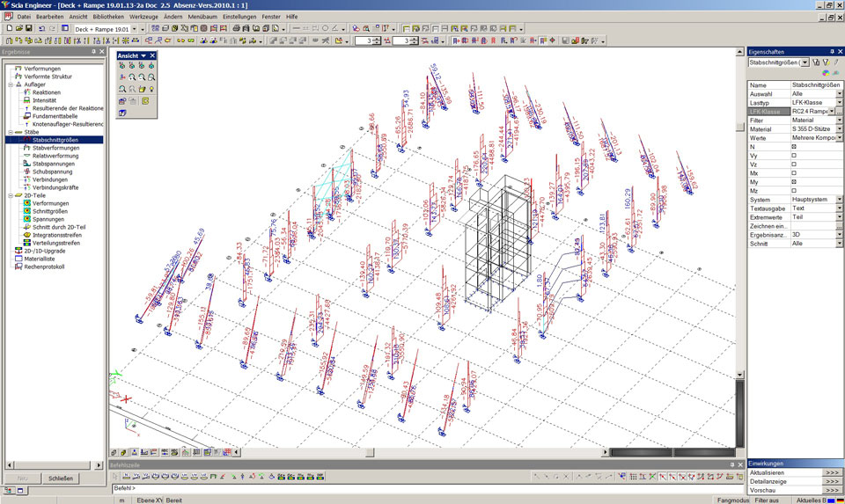Open the Bibliotheken menu
This screenshot has width=845, height=504.
tap(108, 17)
